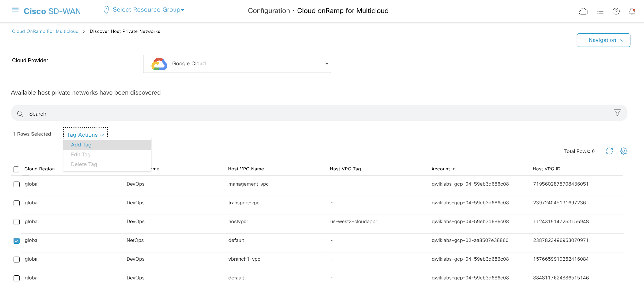This screenshot has height=289, width=644.
Task: Click VPC ID 7195602878708436051
Action: tap(561, 184)
